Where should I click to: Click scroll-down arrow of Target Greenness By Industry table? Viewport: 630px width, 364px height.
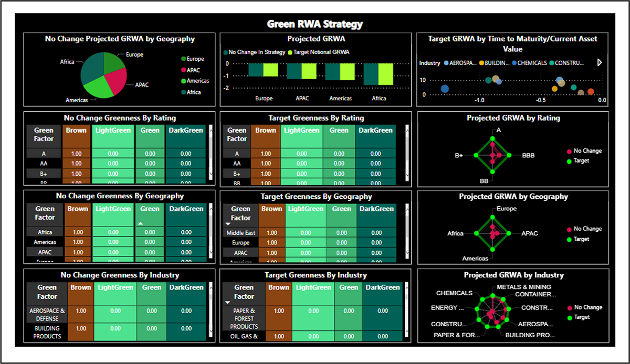[x=407, y=331]
